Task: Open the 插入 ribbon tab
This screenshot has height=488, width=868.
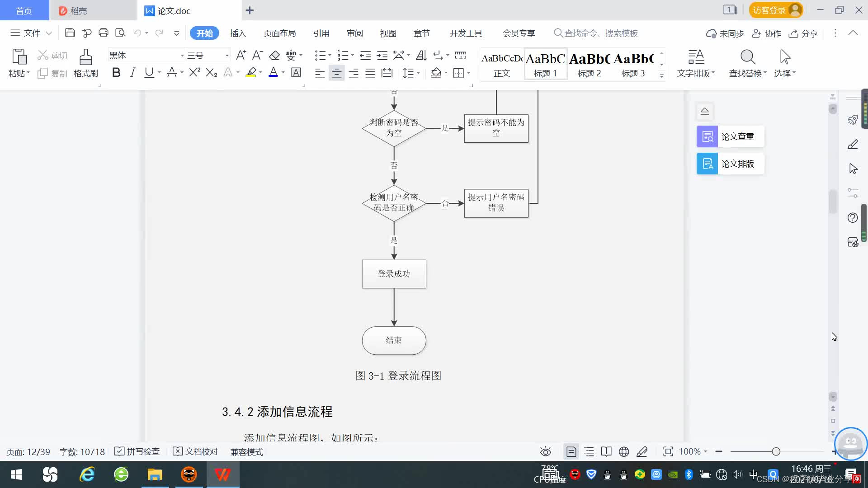Action: (x=238, y=33)
